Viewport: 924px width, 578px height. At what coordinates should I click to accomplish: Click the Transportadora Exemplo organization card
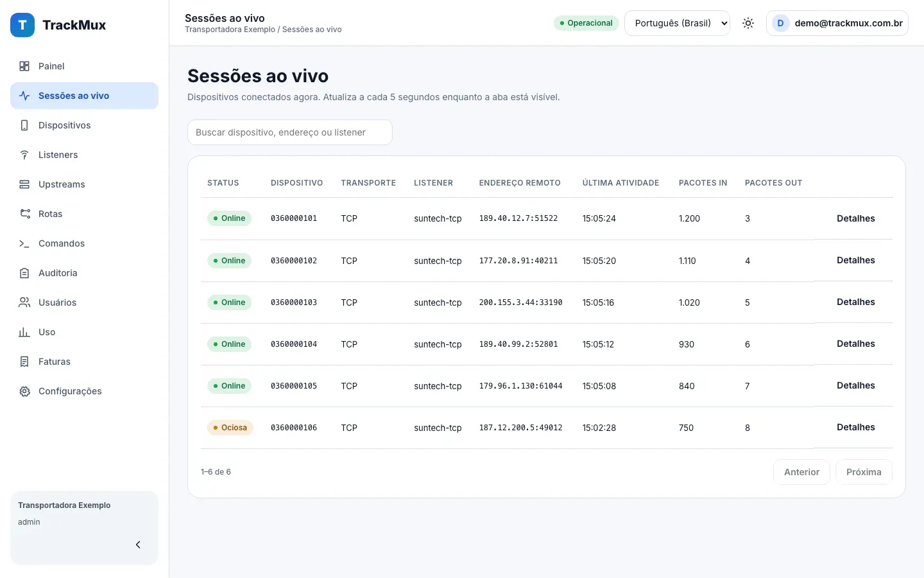(x=84, y=528)
